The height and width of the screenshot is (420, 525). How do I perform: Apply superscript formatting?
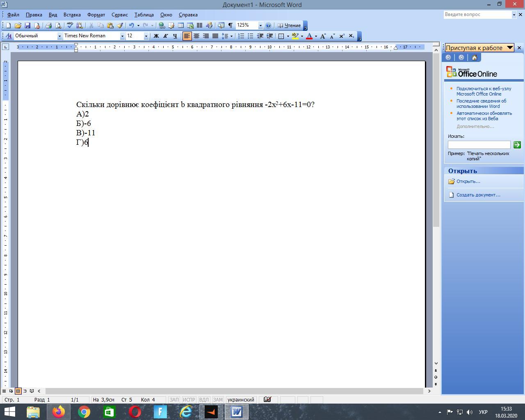(x=342, y=36)
